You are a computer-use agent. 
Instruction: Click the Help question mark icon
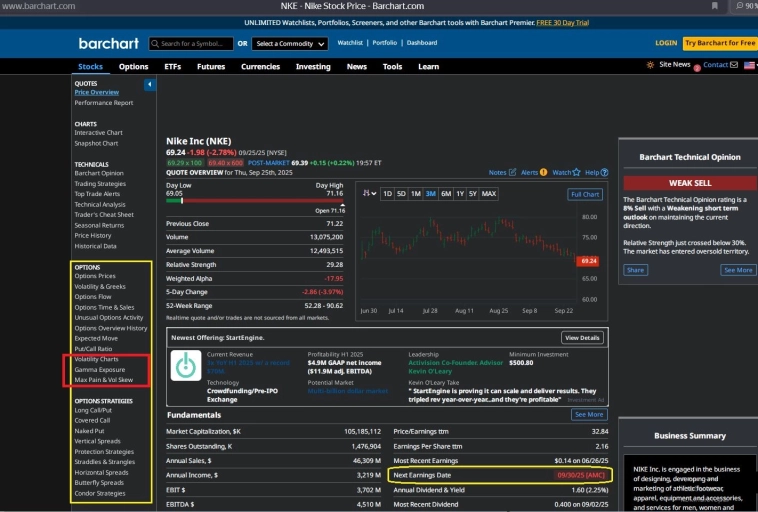605,172
